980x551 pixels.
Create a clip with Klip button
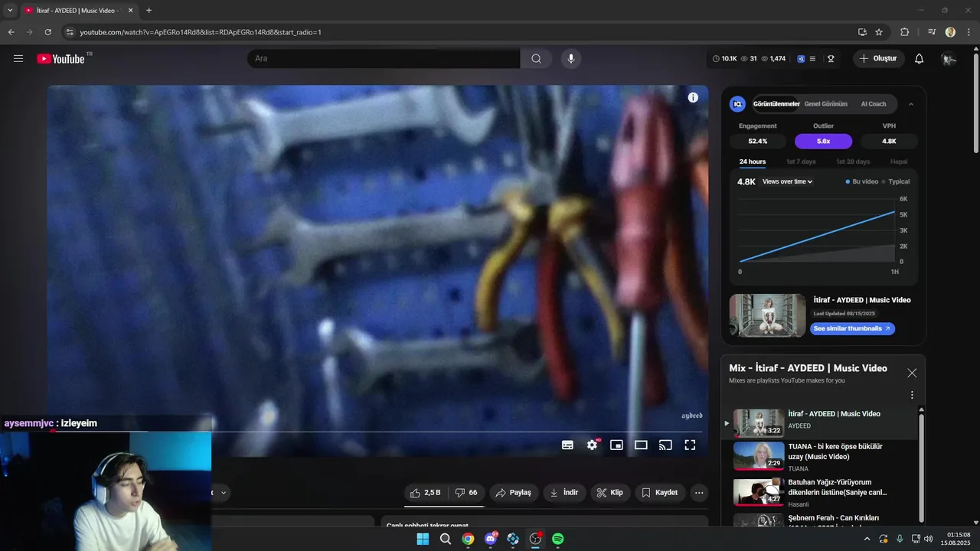[x=610, y=493]
